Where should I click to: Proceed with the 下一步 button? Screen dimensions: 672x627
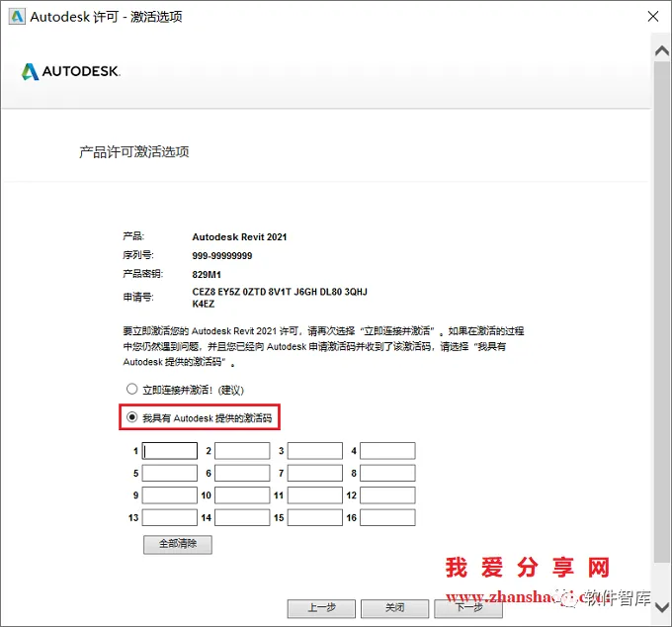tap(468, 608)
